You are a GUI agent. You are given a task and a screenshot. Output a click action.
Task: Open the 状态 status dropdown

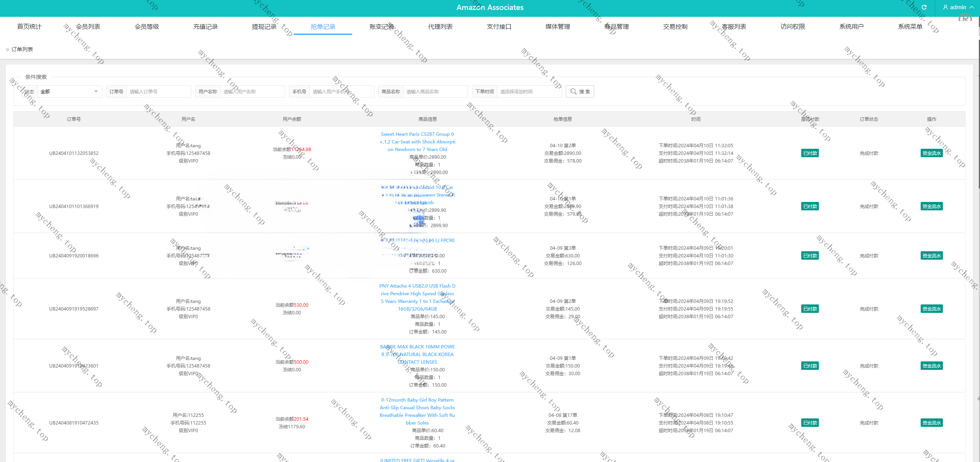click(69, 91)
